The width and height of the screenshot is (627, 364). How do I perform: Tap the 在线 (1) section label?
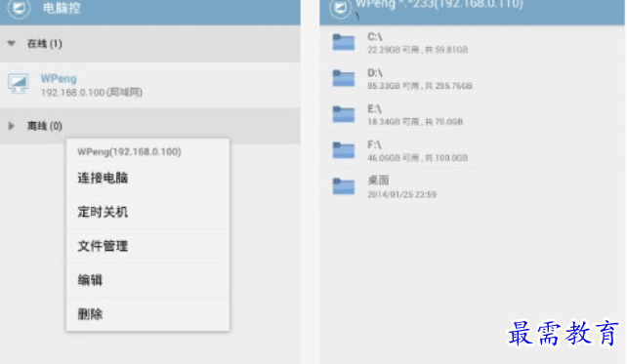(x=44, y=44)
